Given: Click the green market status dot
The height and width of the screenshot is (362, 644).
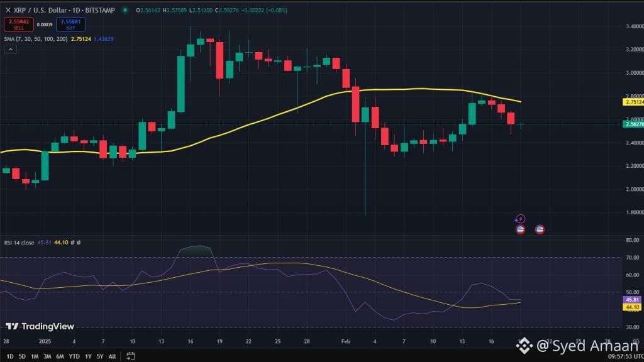Looking at the screenshot, I should click(125, 10).
